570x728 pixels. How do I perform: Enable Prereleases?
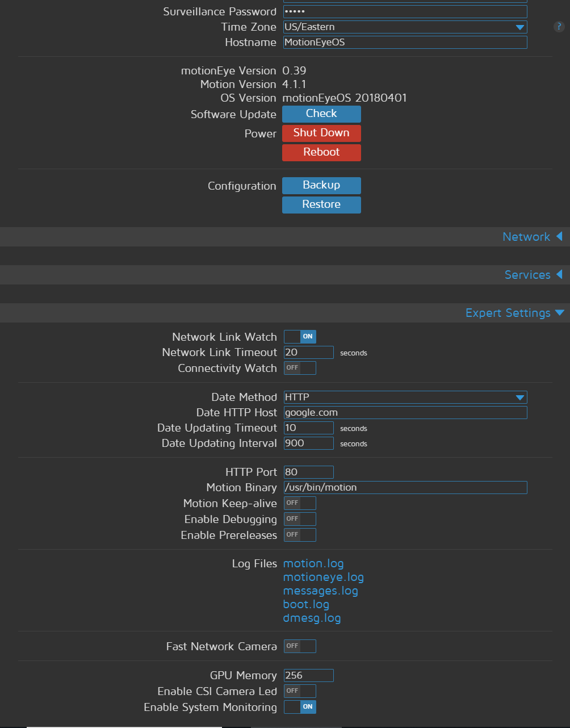click(300, 534)
